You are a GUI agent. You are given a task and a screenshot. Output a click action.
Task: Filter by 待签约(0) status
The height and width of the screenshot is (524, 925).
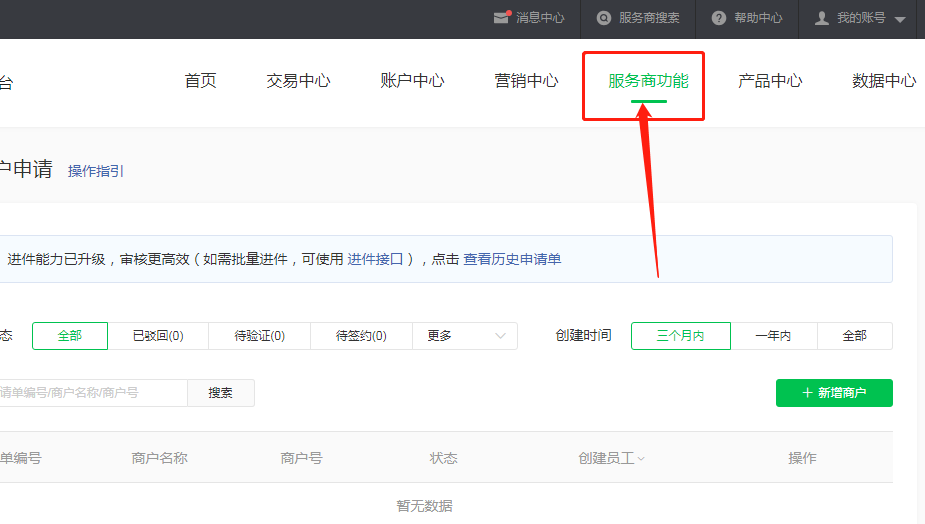pyautogui.click(x=361, y=336)
